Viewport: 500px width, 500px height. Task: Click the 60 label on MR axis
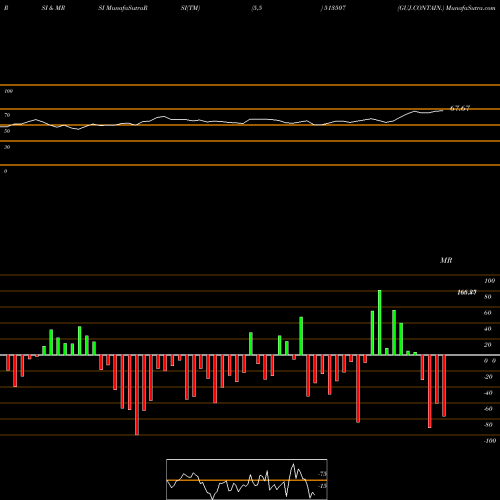pyautogui.click(x=487, y=313)
